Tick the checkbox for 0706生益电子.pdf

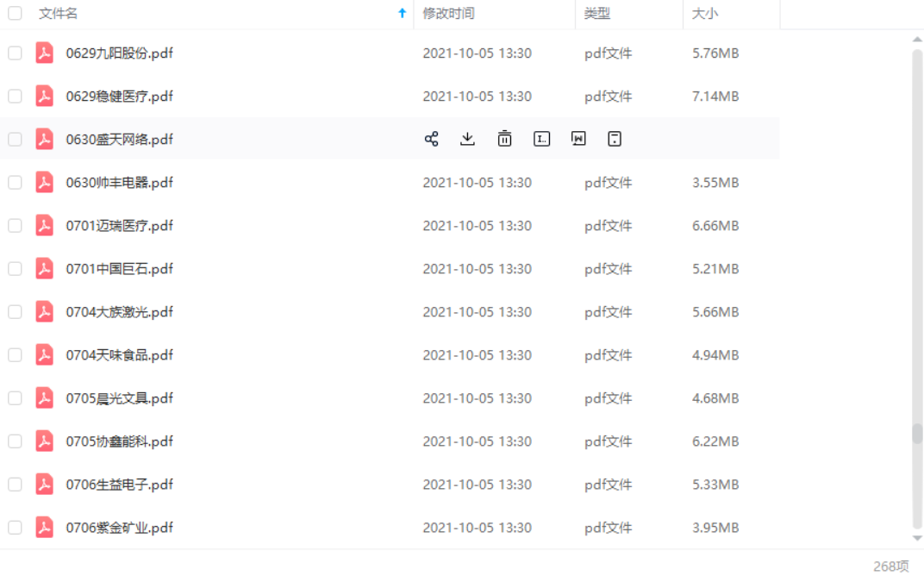click(16, 484)
